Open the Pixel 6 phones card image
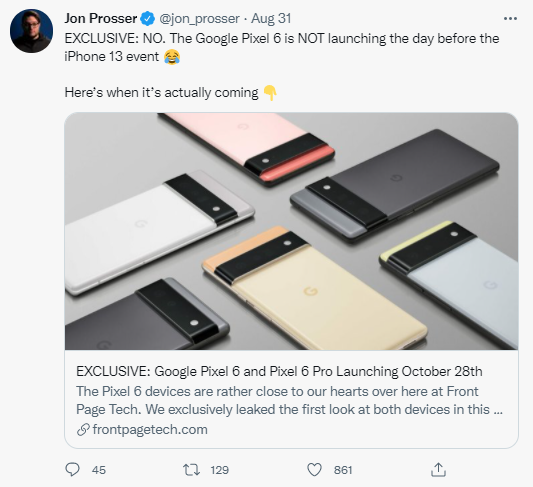This screenshot has height=487, width=533. [x=291, y=231]
